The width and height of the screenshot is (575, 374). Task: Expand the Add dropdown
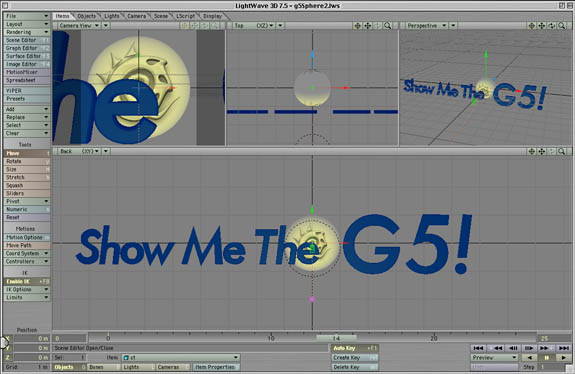(26, 109)
